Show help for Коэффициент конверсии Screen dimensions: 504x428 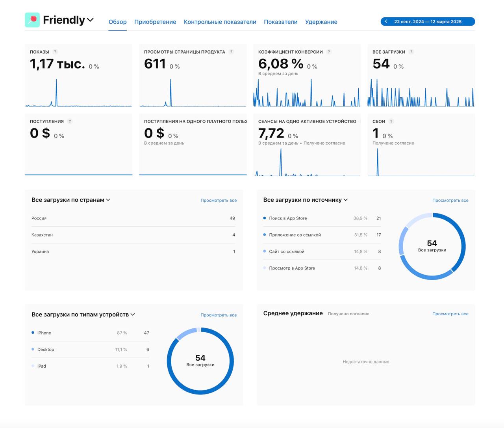(329, 52)
